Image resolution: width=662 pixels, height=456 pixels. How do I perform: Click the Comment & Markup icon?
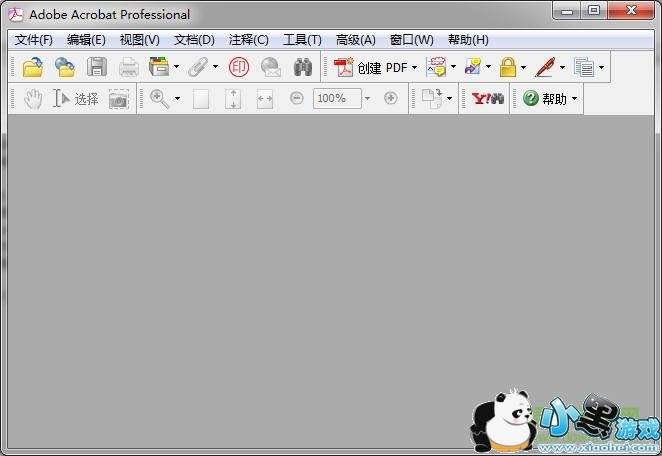pyautogui.click(x=436, y=67)
